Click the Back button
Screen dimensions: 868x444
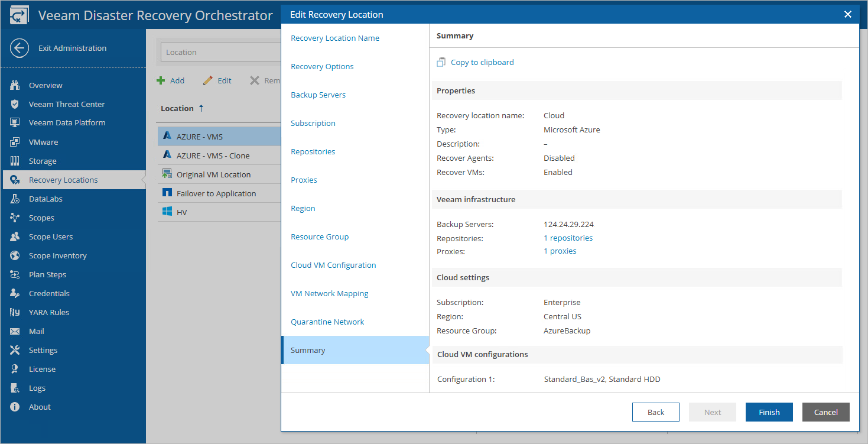(x=655, y=413)
